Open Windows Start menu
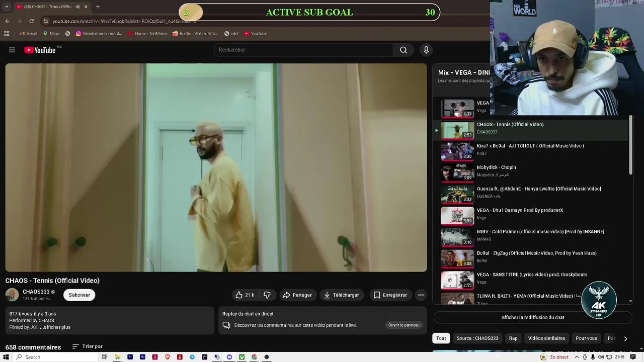Image resolution: width=644 pixels, height=362 pixels. [6, 357]
